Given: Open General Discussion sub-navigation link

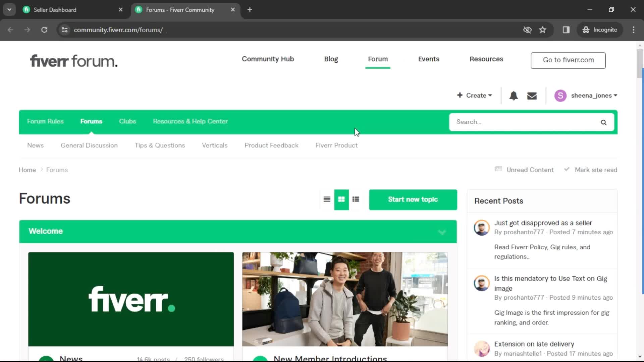Looking at the screenshot, I should click(x=89, y=145).
